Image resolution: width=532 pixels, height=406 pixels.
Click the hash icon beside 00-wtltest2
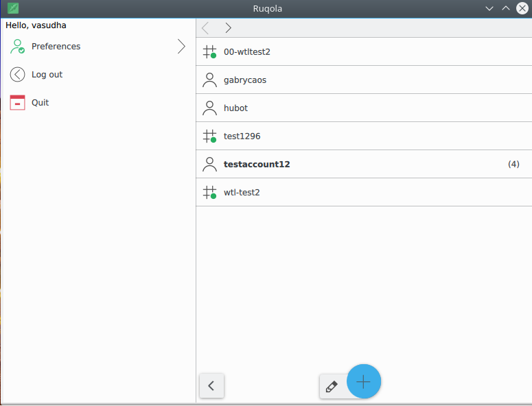(x=210, y=52)
